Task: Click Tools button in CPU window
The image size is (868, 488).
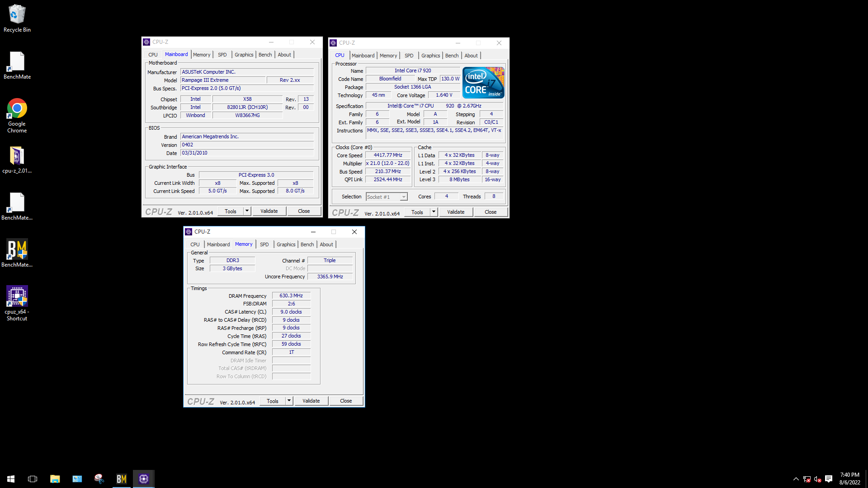Action: click(x=417, y=212)
